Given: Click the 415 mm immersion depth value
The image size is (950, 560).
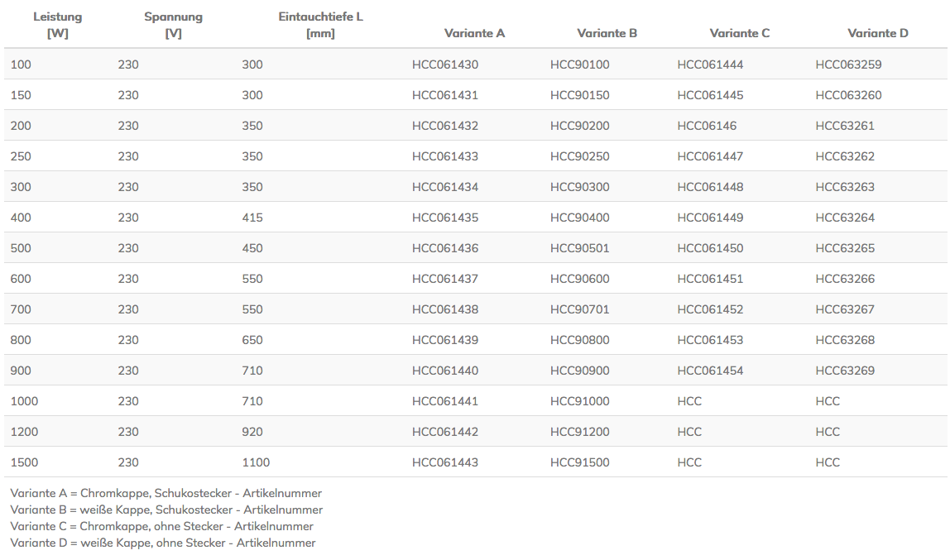Looking at the screenshot, I should tap(252, 218).
